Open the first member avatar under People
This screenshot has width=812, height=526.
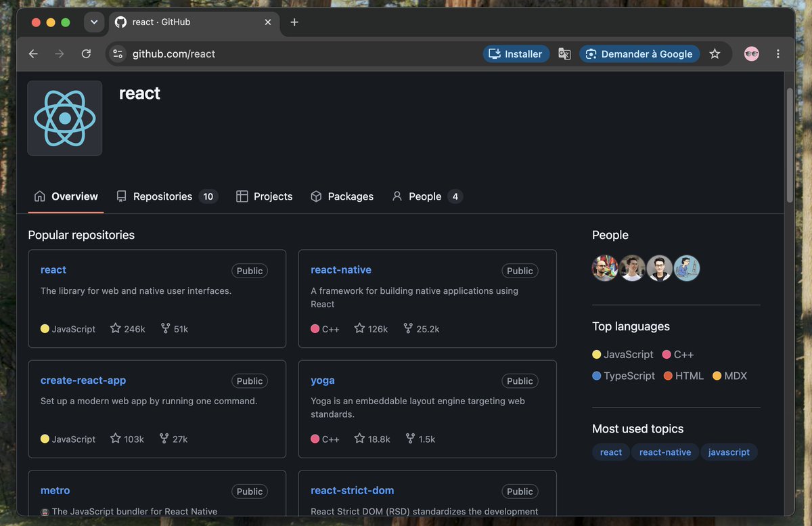coord(605,268)
